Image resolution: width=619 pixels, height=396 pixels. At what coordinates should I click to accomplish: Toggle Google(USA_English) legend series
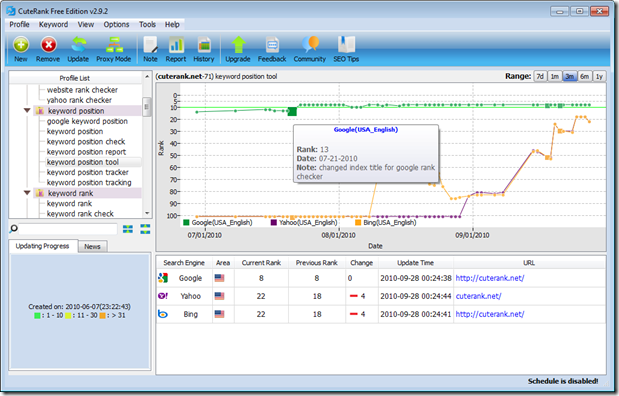tap(218, 223)
